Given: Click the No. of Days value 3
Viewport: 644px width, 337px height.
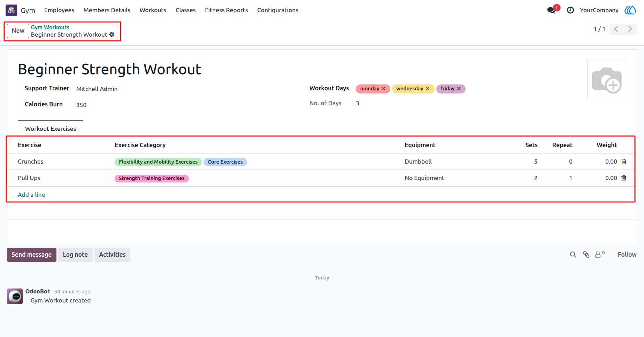Looking at the screenshot, I should pos(358,103).
